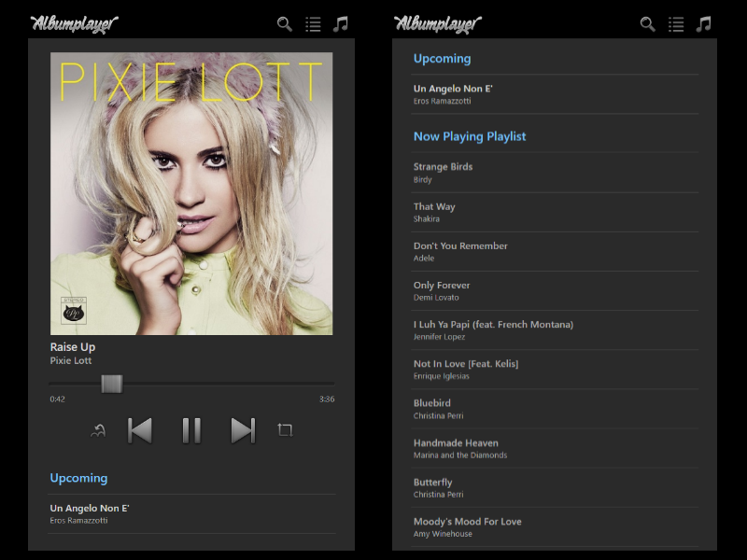Play Handmade Heaven from the playlist
The image size is (747, 560).
pyautogui.click(x=456, y=443)
